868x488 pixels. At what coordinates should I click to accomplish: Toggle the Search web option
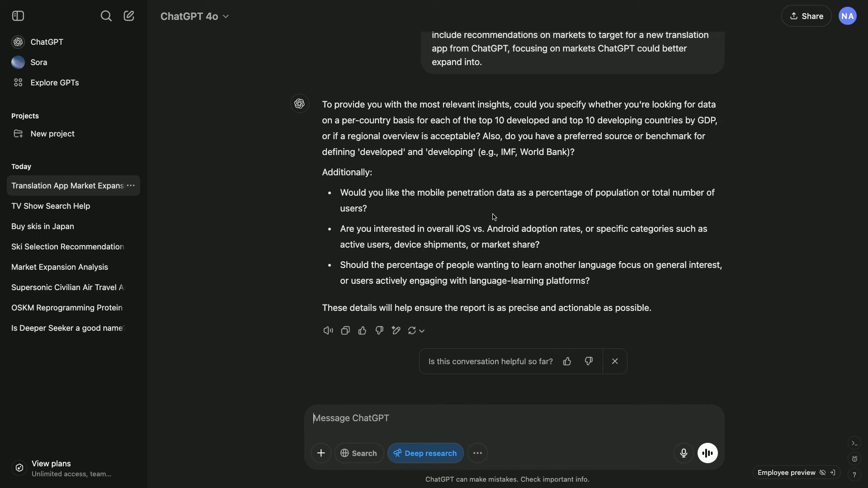[x=359, y=453]
